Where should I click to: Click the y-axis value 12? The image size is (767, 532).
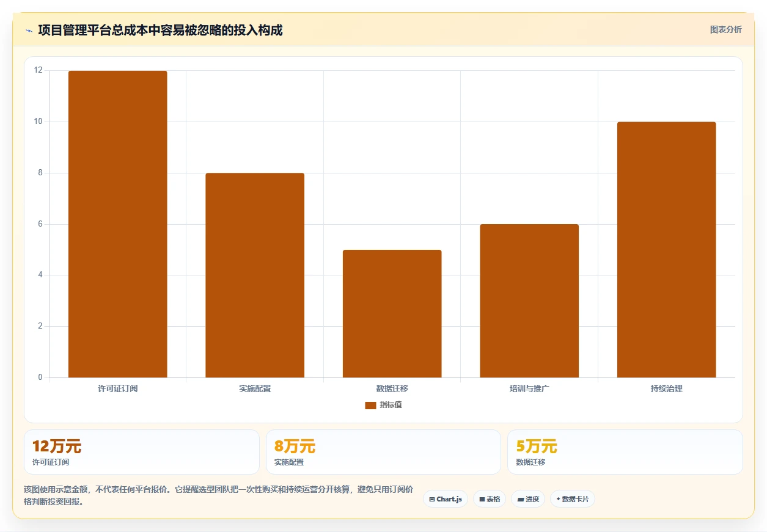tap(39, 70)
